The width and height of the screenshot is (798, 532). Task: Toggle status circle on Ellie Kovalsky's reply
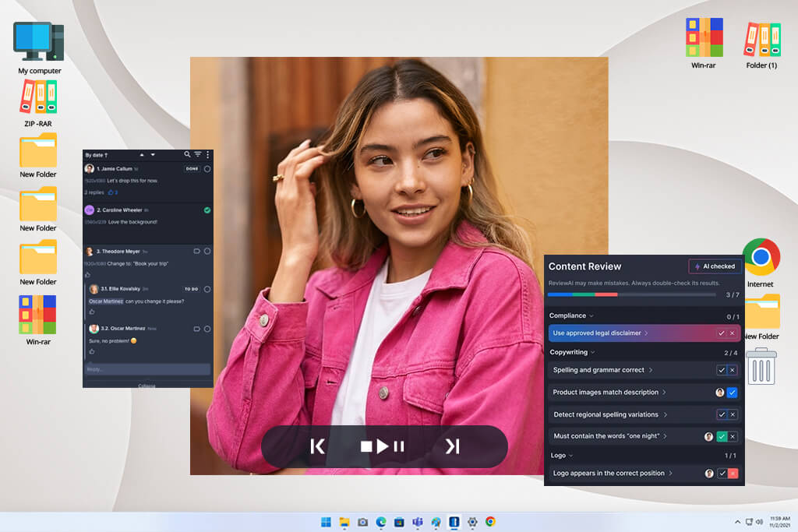(207, 290)
